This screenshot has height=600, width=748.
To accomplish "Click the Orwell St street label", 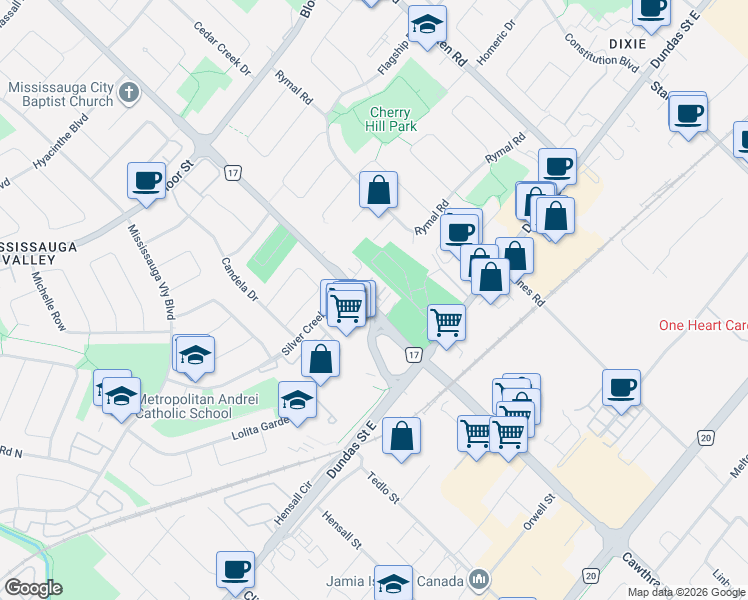I will (x=540, y=512).
